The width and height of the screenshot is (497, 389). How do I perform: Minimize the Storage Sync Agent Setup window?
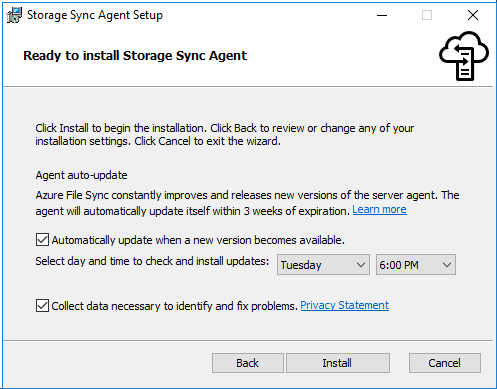pos(382,15)
